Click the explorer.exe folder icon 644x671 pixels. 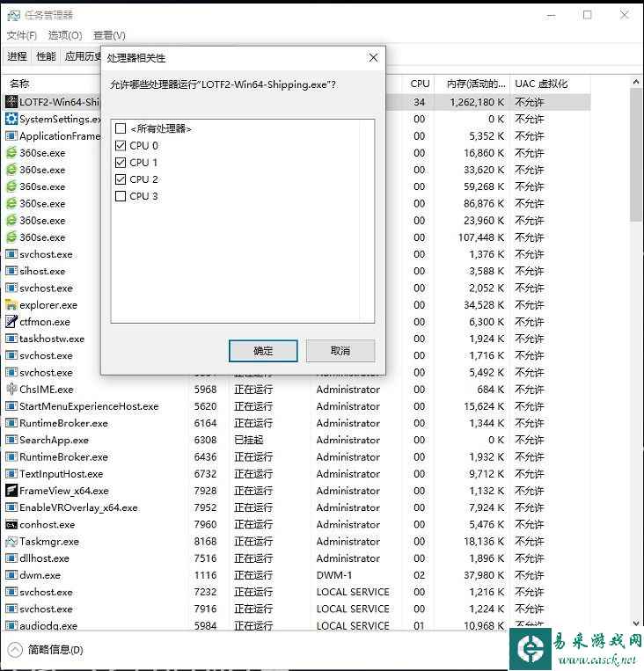click(11, 304)
